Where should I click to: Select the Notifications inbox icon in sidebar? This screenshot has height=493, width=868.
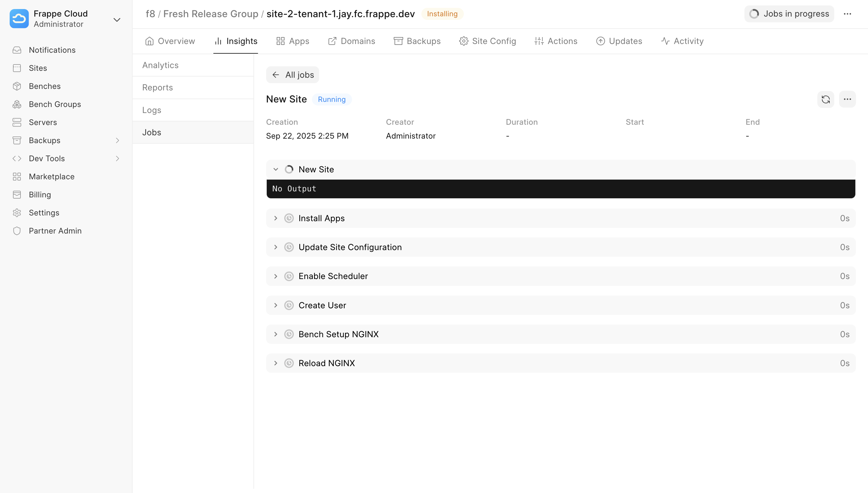pyautogui.click(x=17, y=50)
